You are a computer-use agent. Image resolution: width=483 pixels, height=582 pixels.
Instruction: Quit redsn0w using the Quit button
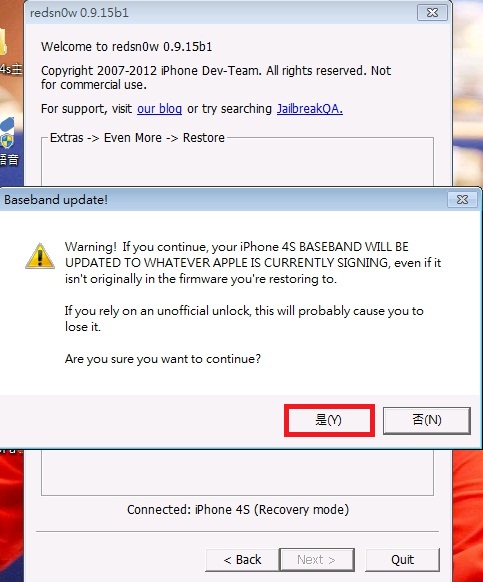point(402,559)
